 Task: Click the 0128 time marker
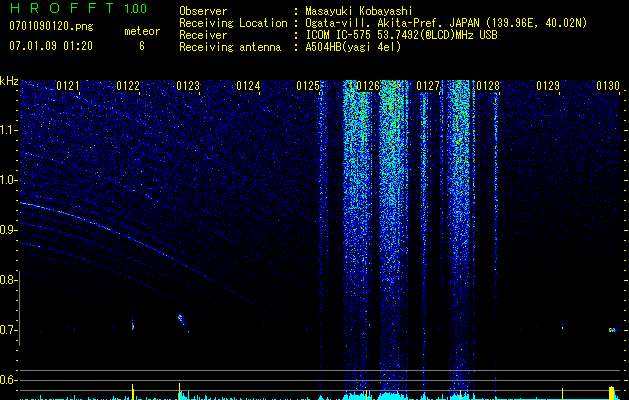pyautogui.click(x=488, y=86)
